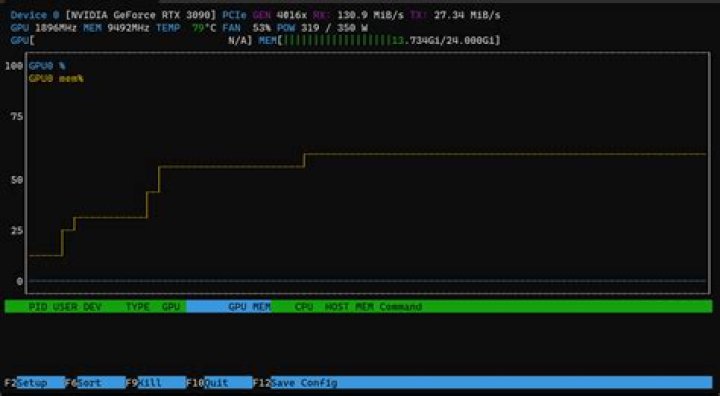Click the PCIe GEN 4@16x label

point(264,15)
